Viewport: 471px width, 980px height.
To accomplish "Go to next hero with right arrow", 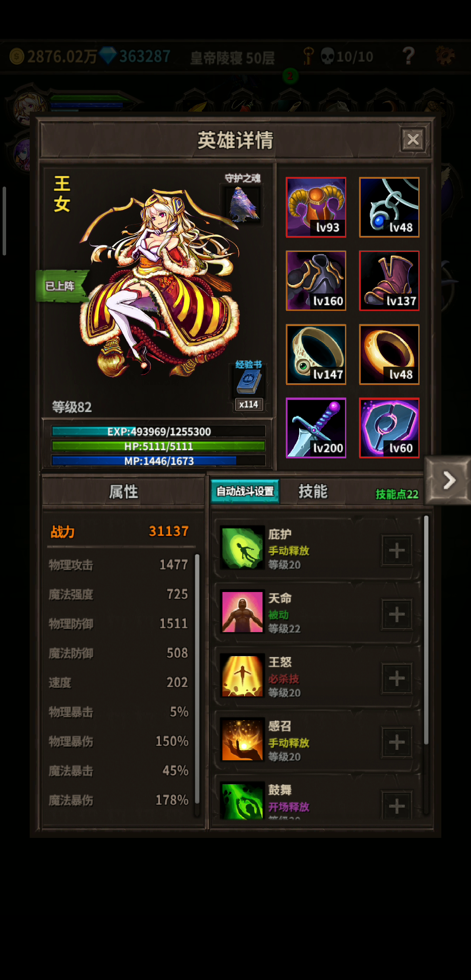I will [x=448, y=480].
